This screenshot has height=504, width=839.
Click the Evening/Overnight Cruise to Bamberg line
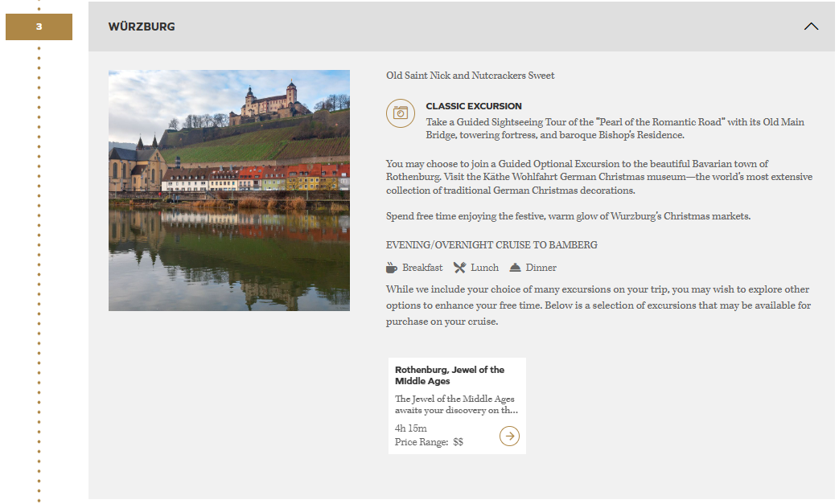(x=491, y=245)
